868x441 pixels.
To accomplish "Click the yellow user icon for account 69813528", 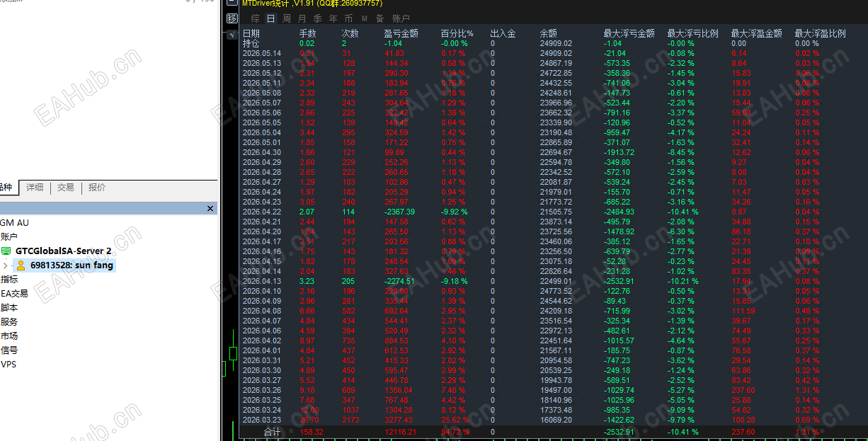I will (21, 265).
